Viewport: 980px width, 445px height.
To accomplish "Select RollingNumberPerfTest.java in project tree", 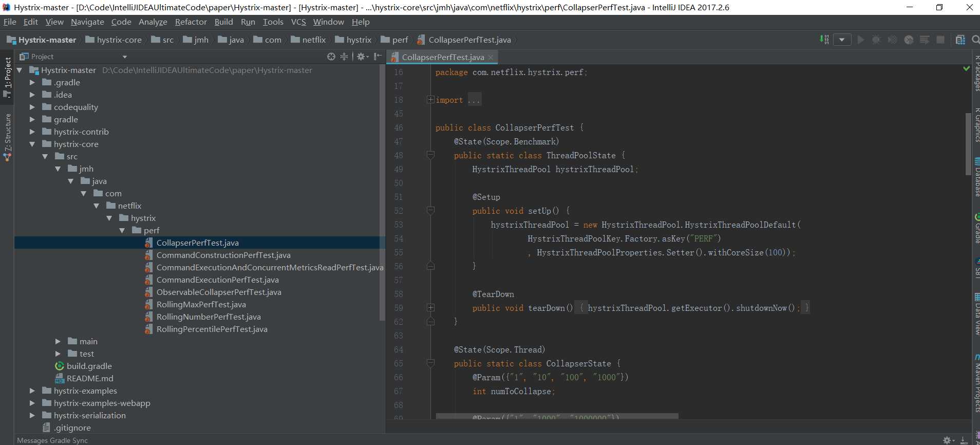I will pos(209,317).
